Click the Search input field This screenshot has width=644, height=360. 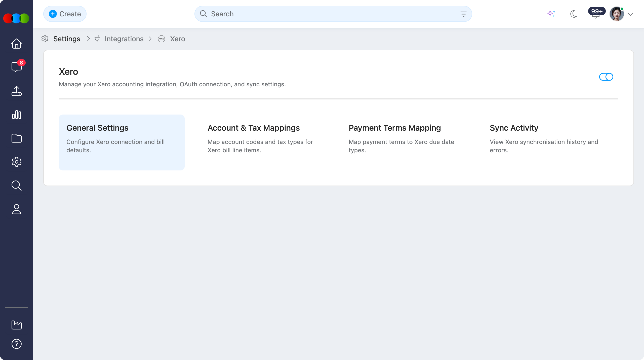(333, 14)
